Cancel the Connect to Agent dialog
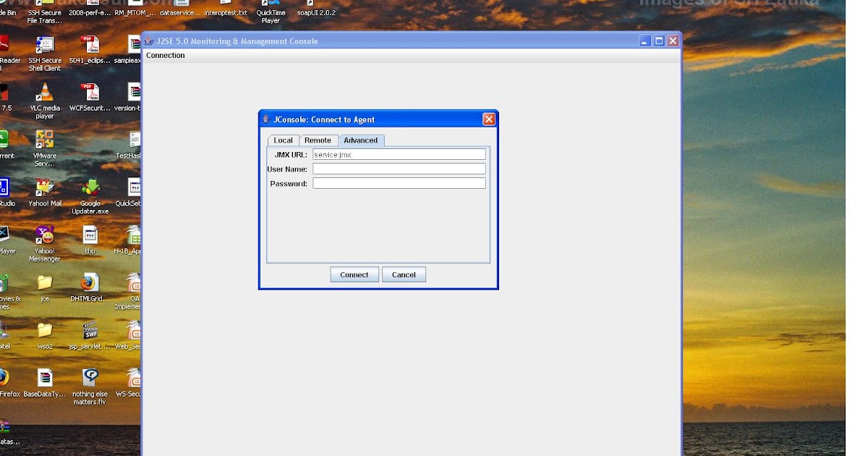 (x=404, y=274)
